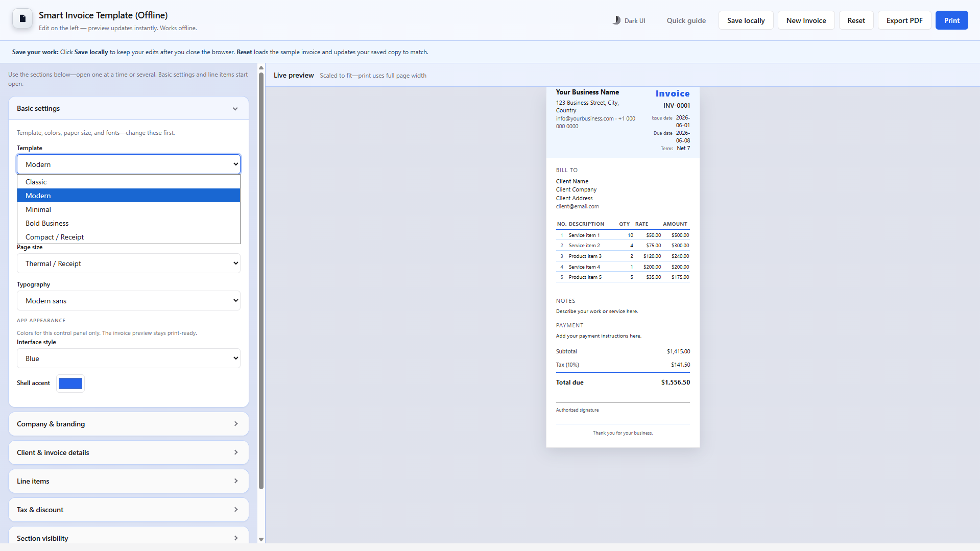Click the Save locally button
Viewport: 980px width, 551px height.
click(x=745, y=20)
